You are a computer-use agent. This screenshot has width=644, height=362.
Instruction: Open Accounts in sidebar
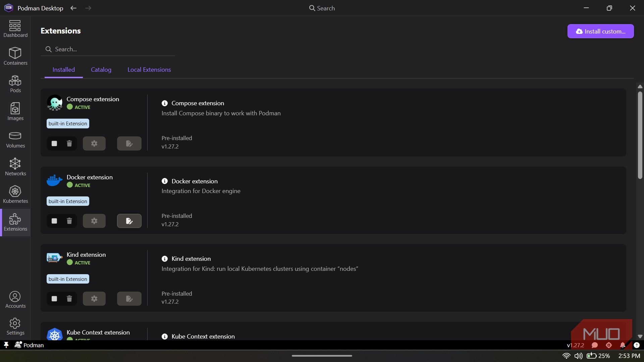pos(15,300)
